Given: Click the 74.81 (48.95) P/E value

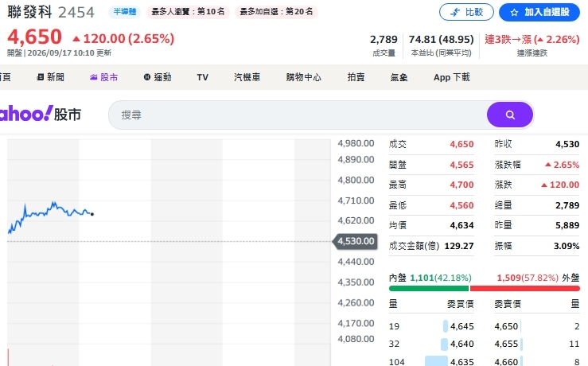Looking at the screenshot, I should pyautogui.click(x=441, y=39).
